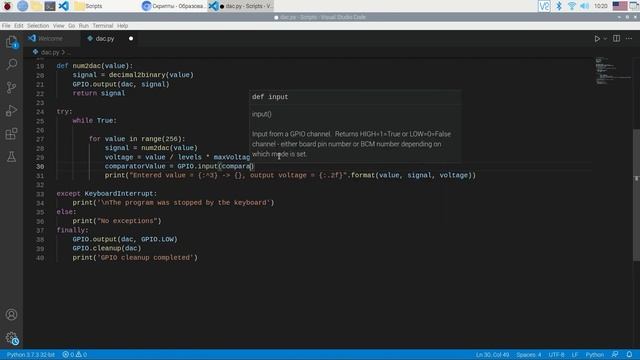Image resolution: width=640 pixels, height=360 pixels.
Task: Open the Run menu
Action: tap(84, 26)
